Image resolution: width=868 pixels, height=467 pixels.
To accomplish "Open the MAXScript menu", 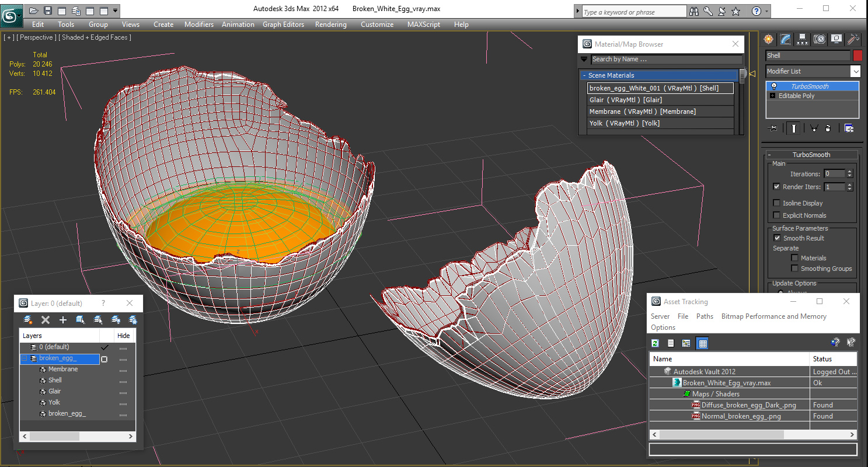I will (x=424, y=25).
